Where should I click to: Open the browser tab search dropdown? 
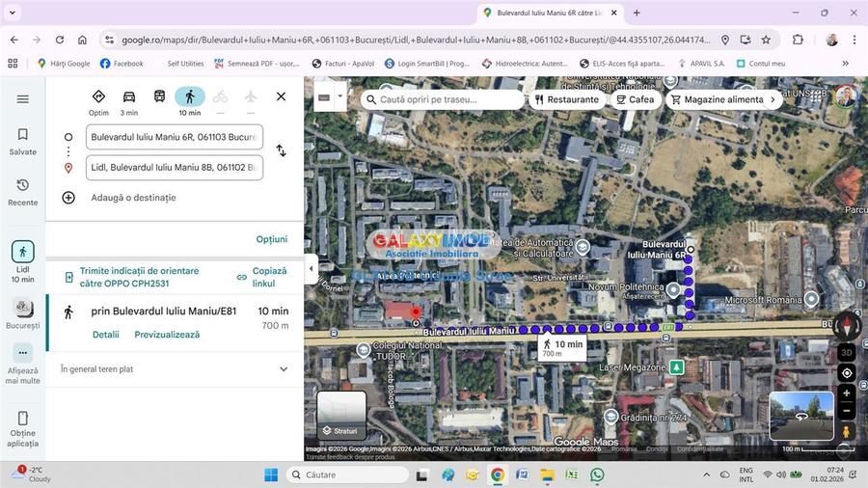[13, 13]
